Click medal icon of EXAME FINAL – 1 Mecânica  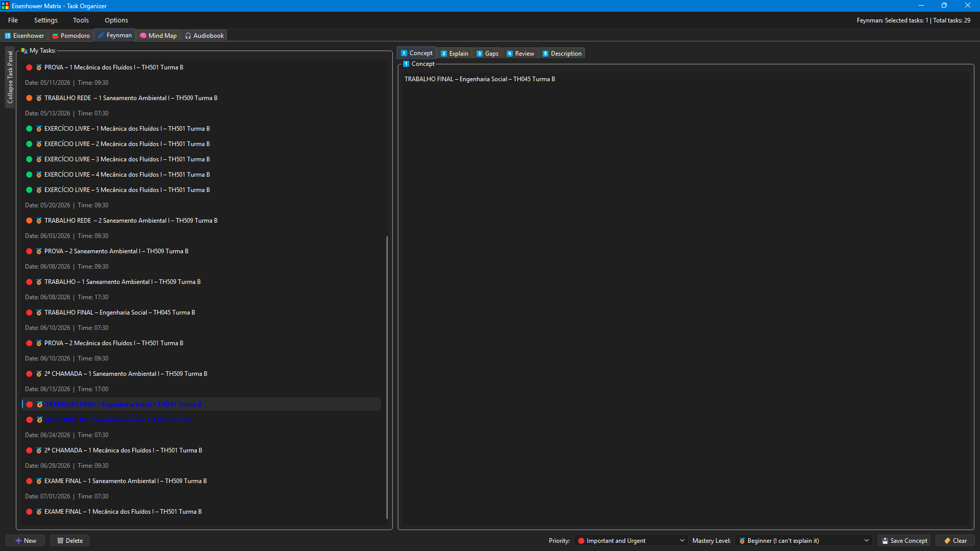coord(39,512)
